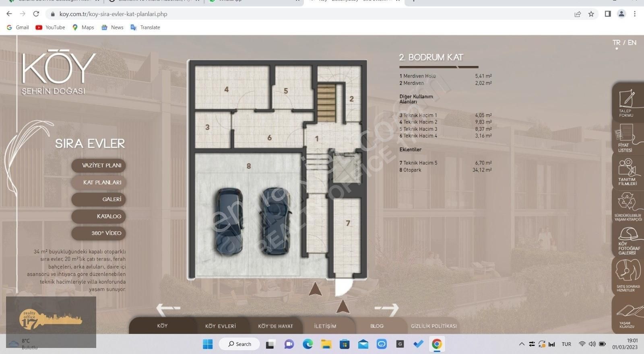
Task: Click the taskbar Search box
Action: pos(240,344)
